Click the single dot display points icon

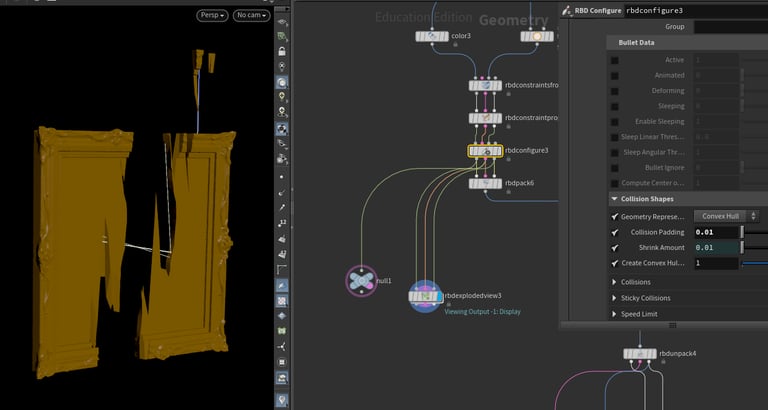(282, 177)
